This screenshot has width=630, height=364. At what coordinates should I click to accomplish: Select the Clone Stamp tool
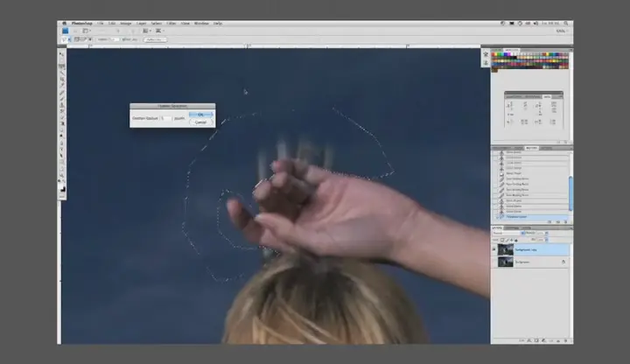62,105
